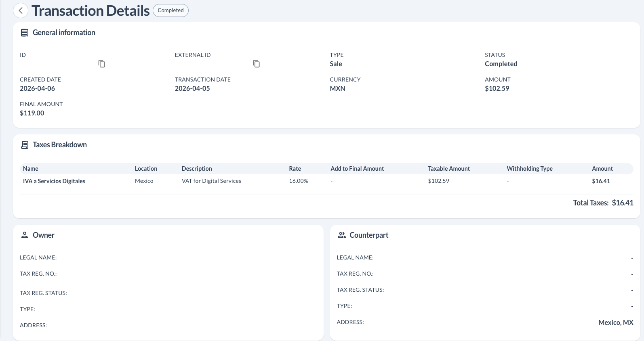The width and height of the screenshot is (644, 341).
Task: Select the Transaction Details page title
Action: (90, 11)
